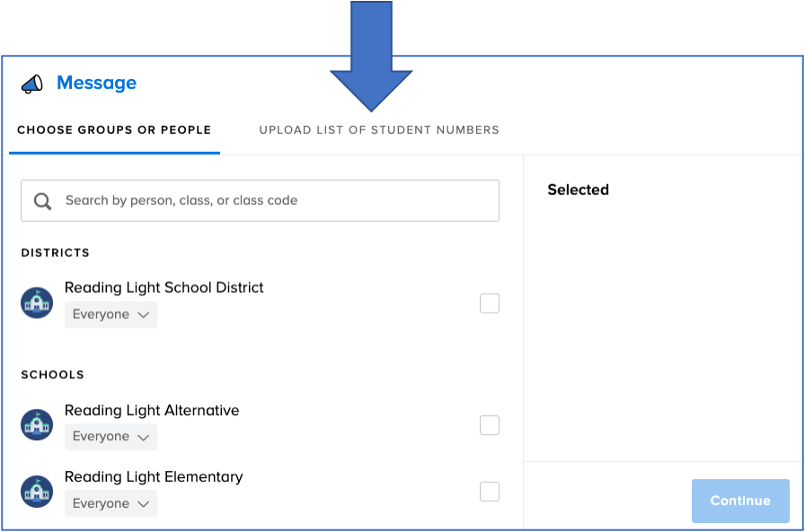Image resolution: width=805 pixels, height=532 pixels.
Task: Switch to Upload List of Student Numbers tab
Action: pyautogui.click(x=379, y=130)
